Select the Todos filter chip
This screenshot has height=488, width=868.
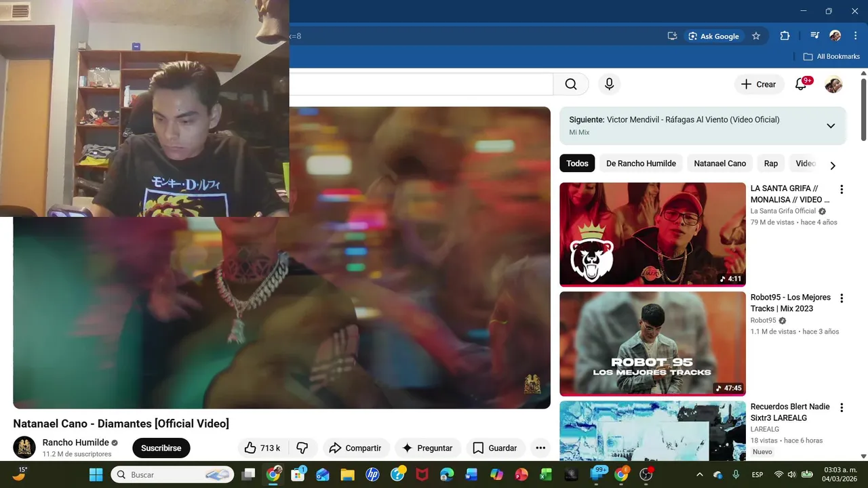click(x=577, y=163)
